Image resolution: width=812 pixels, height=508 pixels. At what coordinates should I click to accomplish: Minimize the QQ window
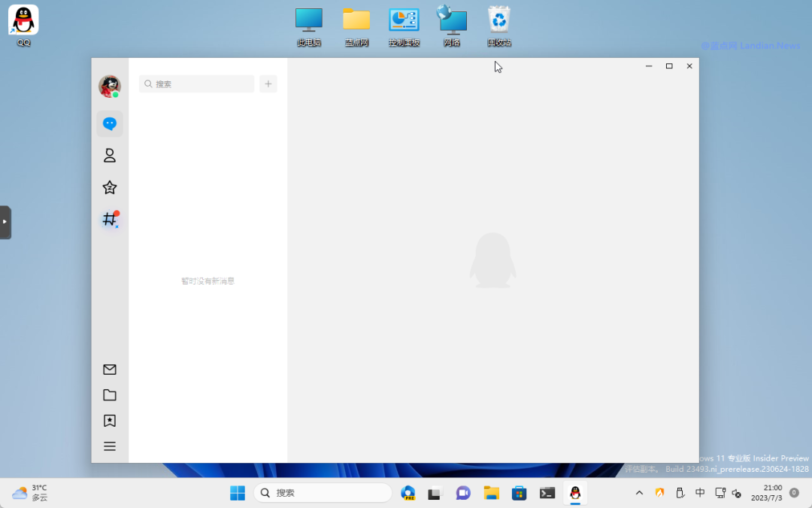point(648,65)
